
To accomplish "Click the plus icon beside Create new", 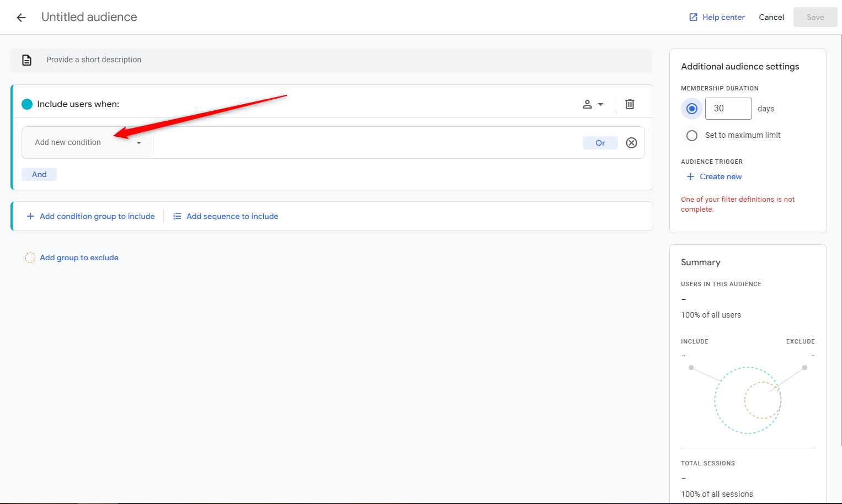I will [x=690, y=176].
